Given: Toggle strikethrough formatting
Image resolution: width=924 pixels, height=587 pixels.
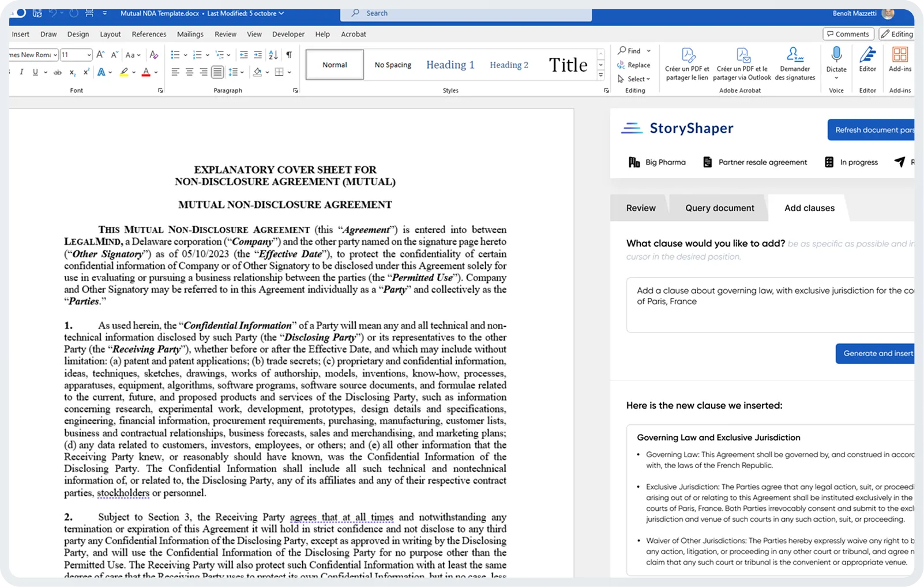Looking at the screenshot, I should (x=58, y=72).
